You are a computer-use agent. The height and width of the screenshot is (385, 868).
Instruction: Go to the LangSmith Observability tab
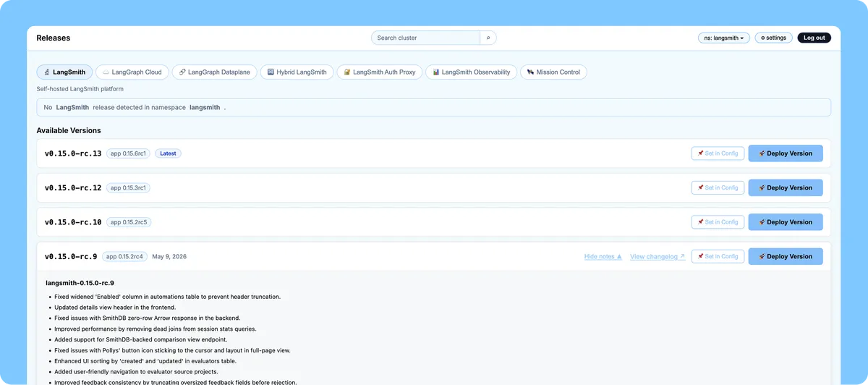(472, 72)
